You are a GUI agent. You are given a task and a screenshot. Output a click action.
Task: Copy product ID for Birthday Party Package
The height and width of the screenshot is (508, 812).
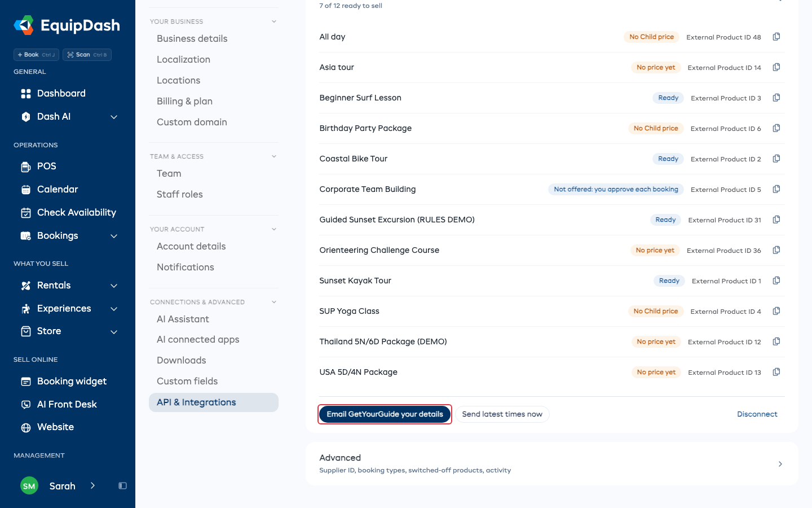[776, 128]
